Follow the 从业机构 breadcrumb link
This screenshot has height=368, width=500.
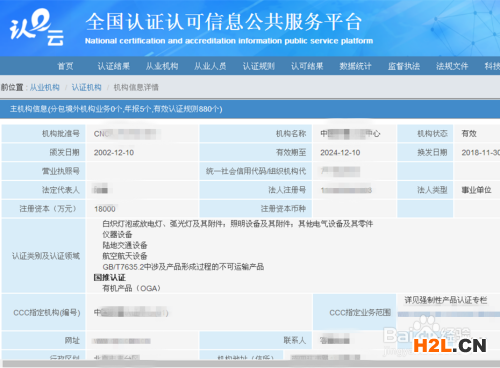click(x=45, y=87)
